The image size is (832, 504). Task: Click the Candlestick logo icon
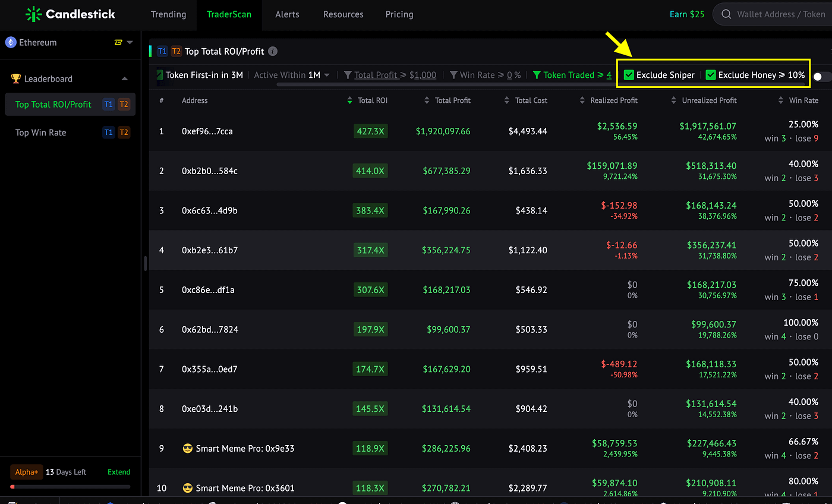[33, 14]
